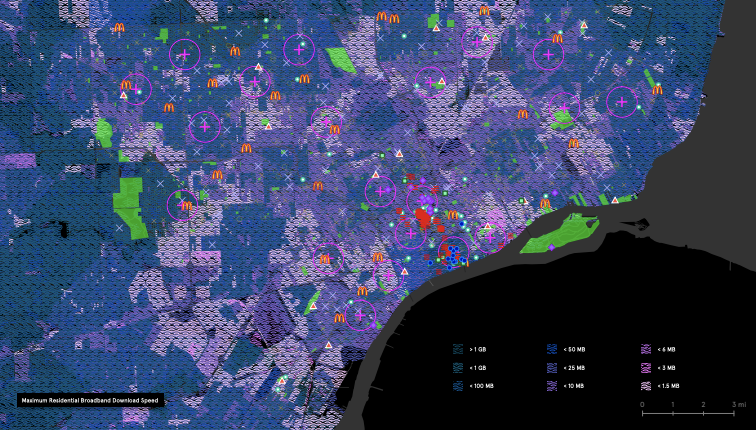This screenshot has width=756, height=430.
Task: Click the '< 100 MB' legend pattern swatch
Action: 458,386
